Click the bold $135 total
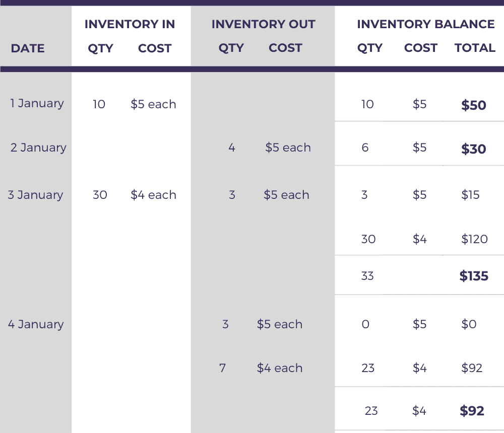 tap(474, 276)
